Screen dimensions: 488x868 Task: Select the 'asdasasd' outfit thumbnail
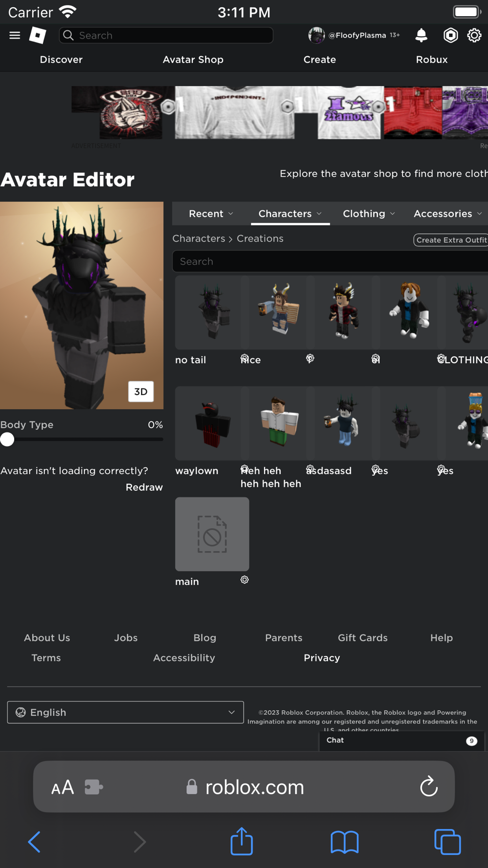click(x=343, y=423)
